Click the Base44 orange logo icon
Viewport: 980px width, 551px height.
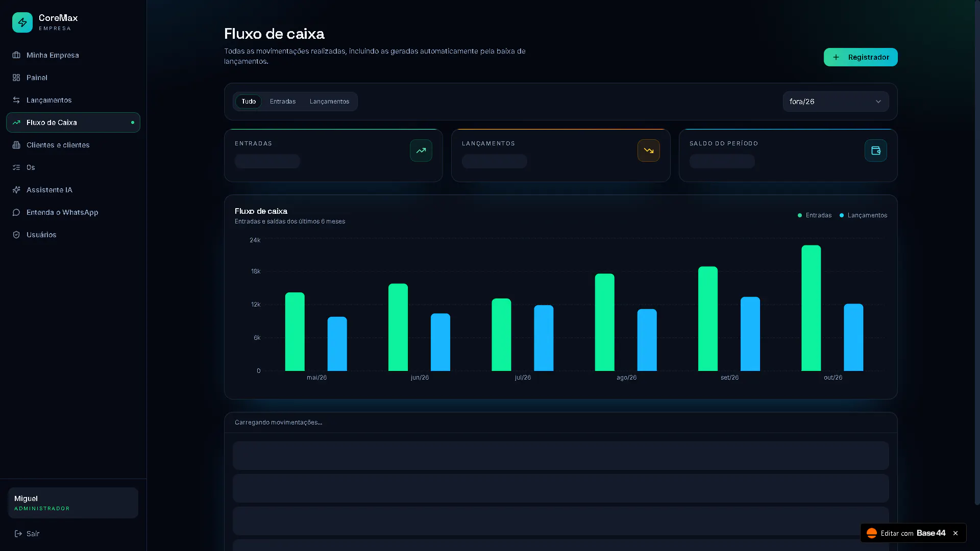tap(872, 533)
